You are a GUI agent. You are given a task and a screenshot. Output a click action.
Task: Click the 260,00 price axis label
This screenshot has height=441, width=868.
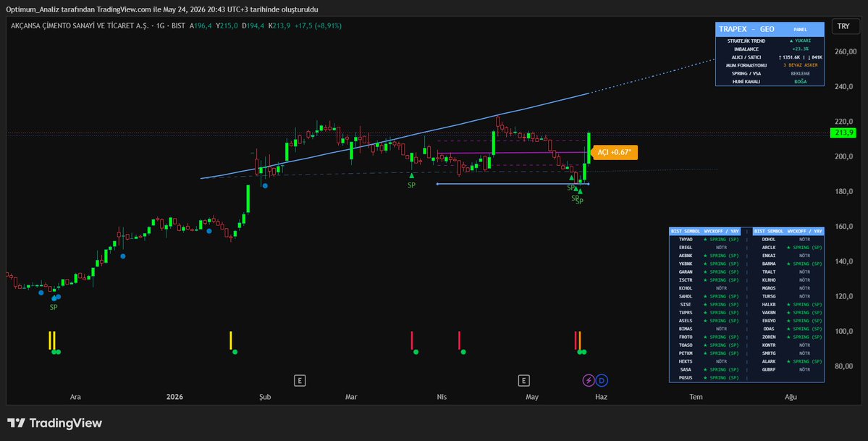(x=846, y=51)
